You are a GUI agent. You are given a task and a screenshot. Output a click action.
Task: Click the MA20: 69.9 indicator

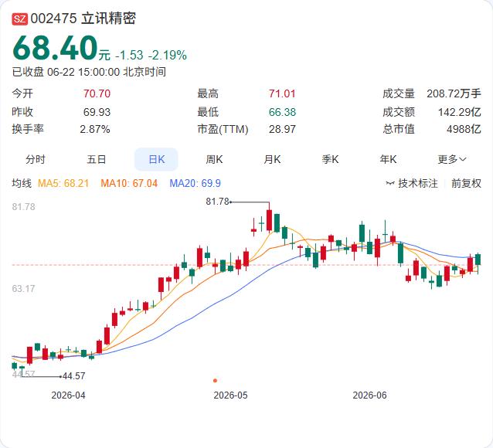[x=195, y=183]
